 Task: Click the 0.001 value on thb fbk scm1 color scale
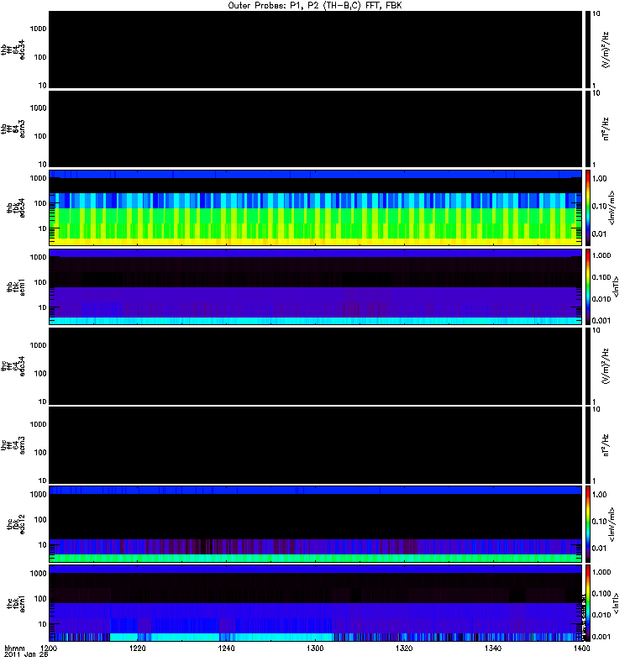[601, 321]
